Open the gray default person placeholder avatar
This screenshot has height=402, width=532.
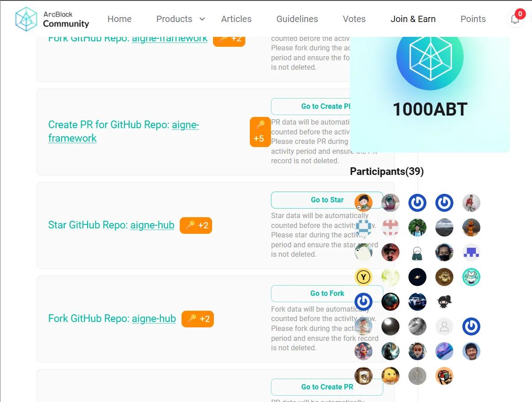click(x=444, y=326)
